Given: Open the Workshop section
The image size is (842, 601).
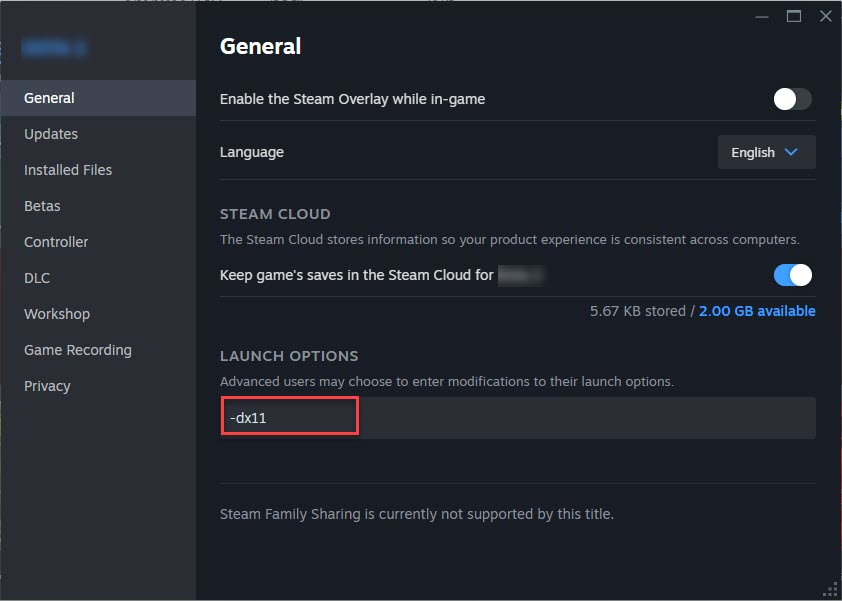Looking at the screenshot, I should [57, 314].
